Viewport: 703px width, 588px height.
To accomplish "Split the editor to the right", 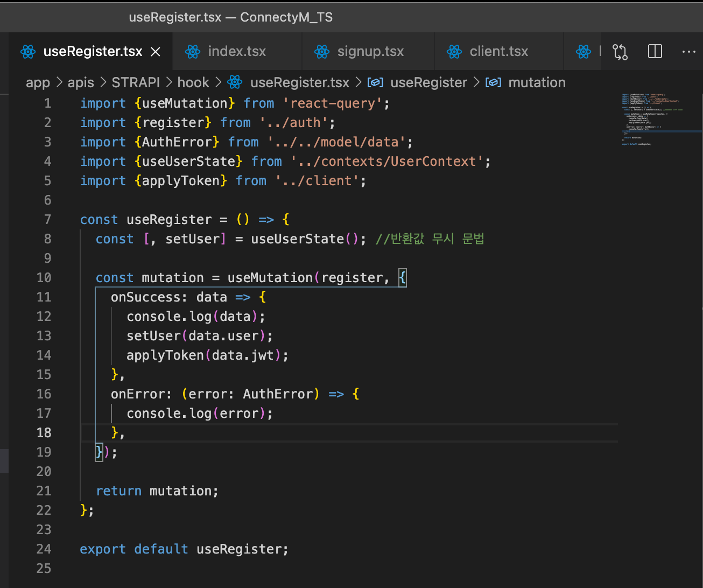I will 655,52.
